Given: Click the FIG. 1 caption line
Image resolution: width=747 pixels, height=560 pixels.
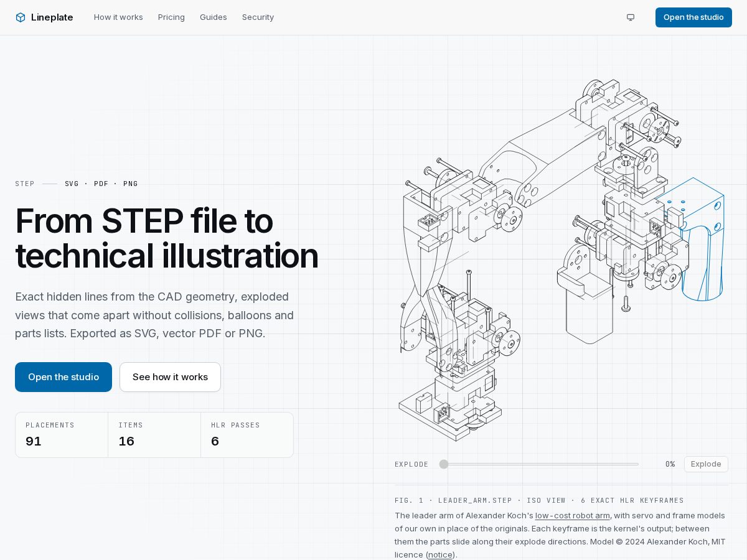Looking at the screenshot, I should pos(539,500).
